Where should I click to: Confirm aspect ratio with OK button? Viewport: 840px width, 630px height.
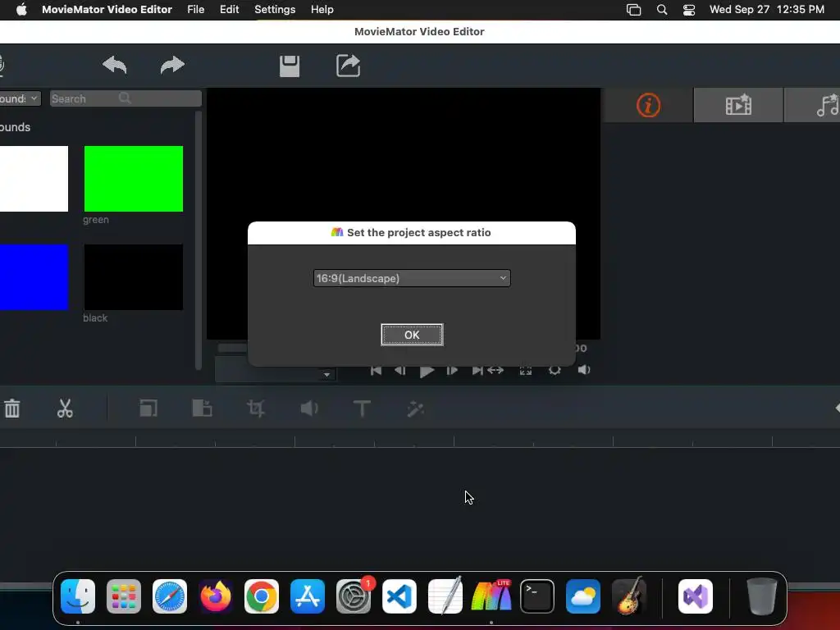tap(412, 335)
